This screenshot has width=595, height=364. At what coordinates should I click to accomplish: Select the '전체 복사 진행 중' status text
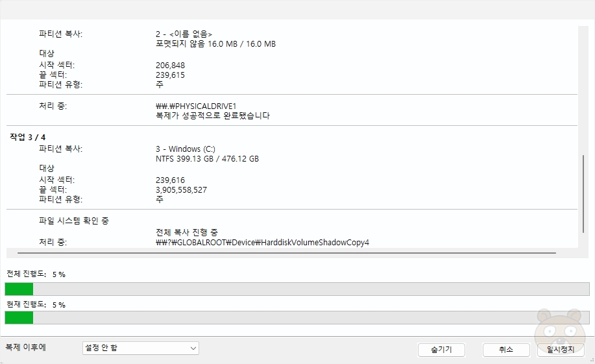click(x=187, y=232)
